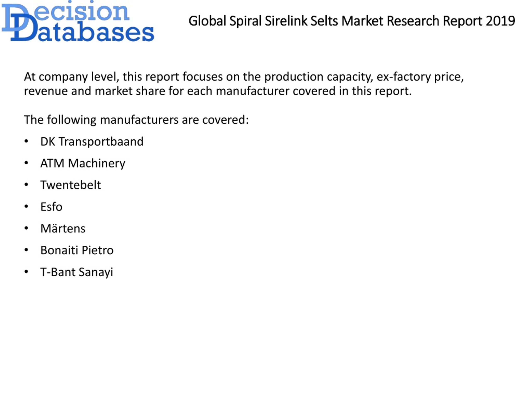Select the Bonaiti Pietro list item
This screenshot has width=532, height=399.
[77, 250]
